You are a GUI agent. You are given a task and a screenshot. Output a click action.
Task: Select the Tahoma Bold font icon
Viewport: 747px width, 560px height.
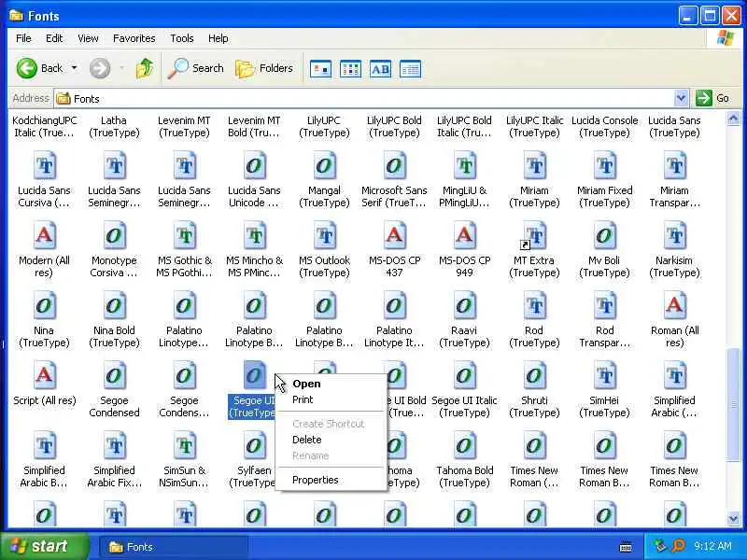(x=464, y=446)
